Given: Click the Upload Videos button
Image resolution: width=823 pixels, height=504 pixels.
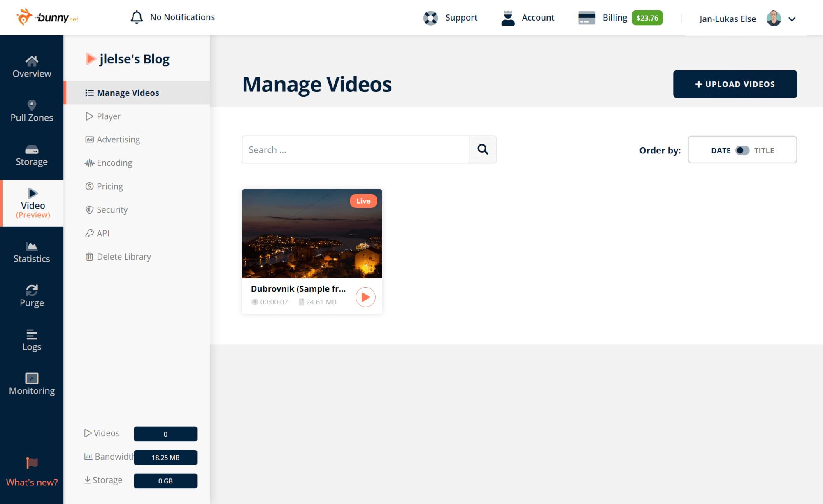Looking at the screenshot, I should coord(735,84).
